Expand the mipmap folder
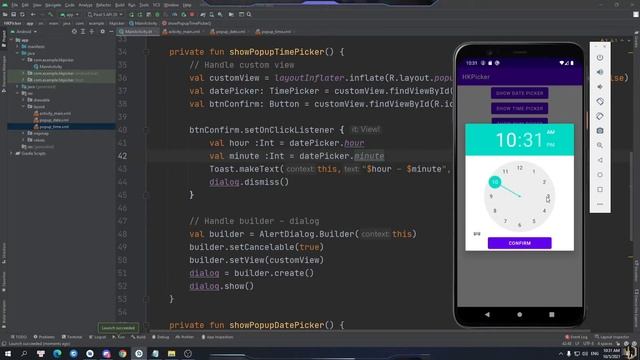The image size is (640, 360). 23,133
